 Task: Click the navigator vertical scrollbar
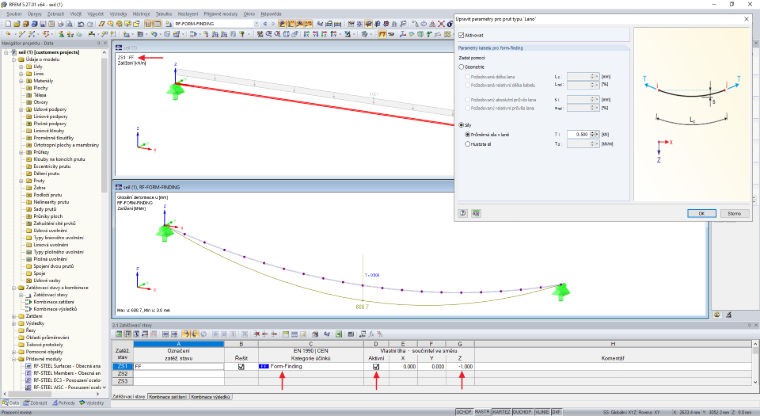104,126
